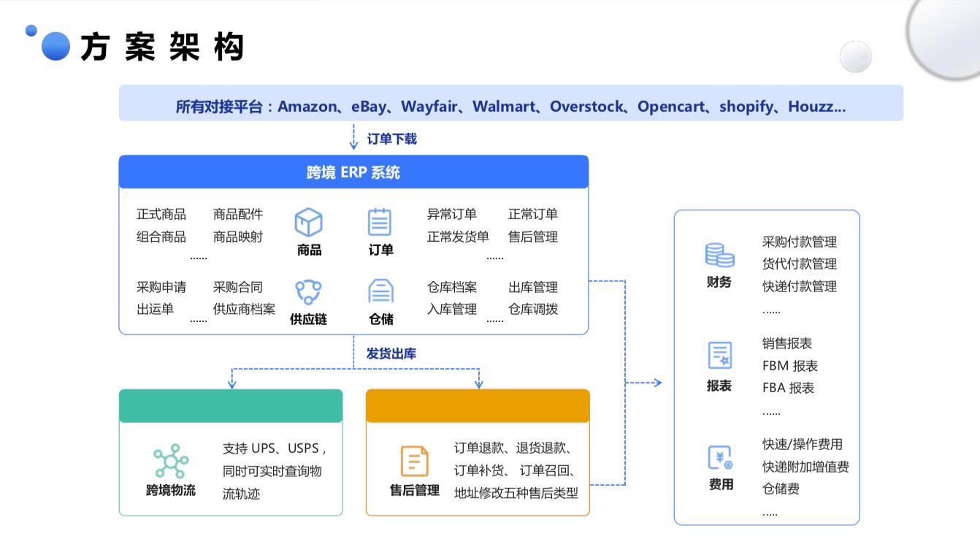Screen dimensions: 980x558
Task: Click the 订单下载 arrow label
Action: click(391, 139)
